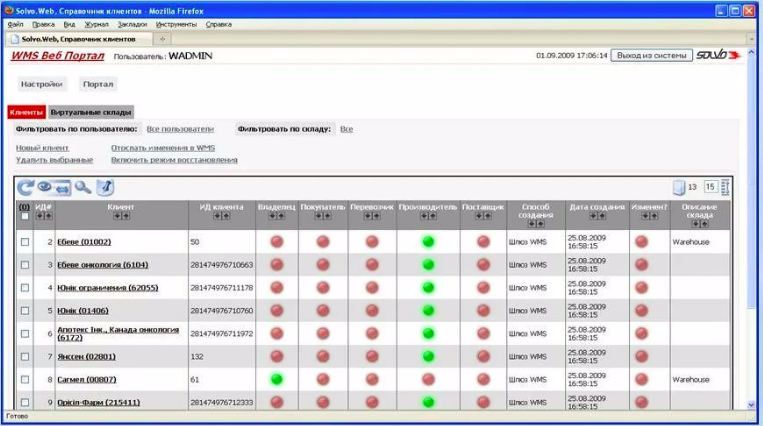Click up sort arrow under Производитель header
Screen dimensions: 763x426
pyautogui.click(x=433, y=216)
